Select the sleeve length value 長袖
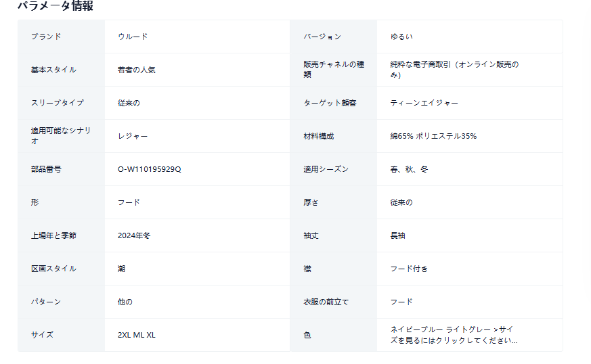The image size is (591, 364). click(397, 235)
